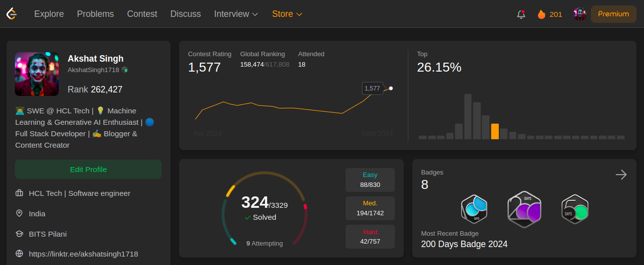Click the green checkmark beside Solved
The image size is (644, 265).
[248, 217]
